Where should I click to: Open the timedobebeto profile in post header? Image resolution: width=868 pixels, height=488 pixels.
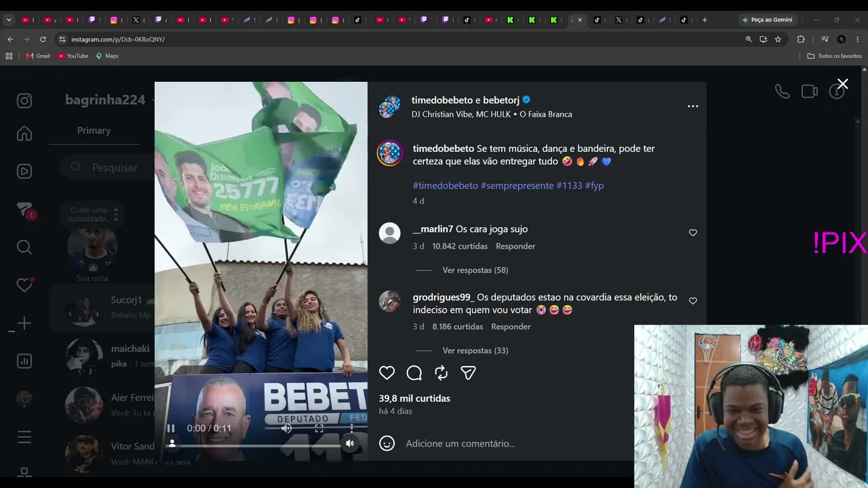(x=442, y=100)
